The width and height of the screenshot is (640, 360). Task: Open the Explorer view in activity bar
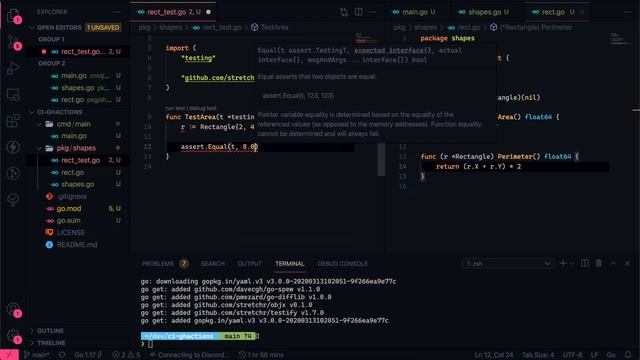13,16
